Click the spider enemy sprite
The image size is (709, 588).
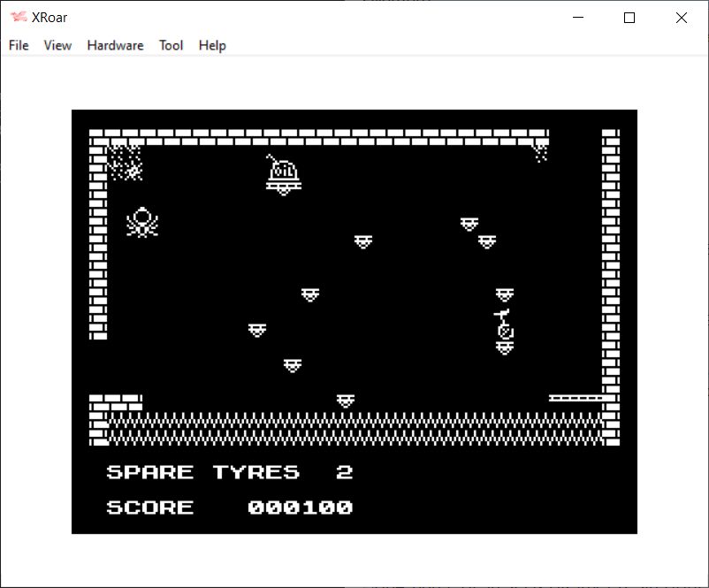(x=141, y=222)
